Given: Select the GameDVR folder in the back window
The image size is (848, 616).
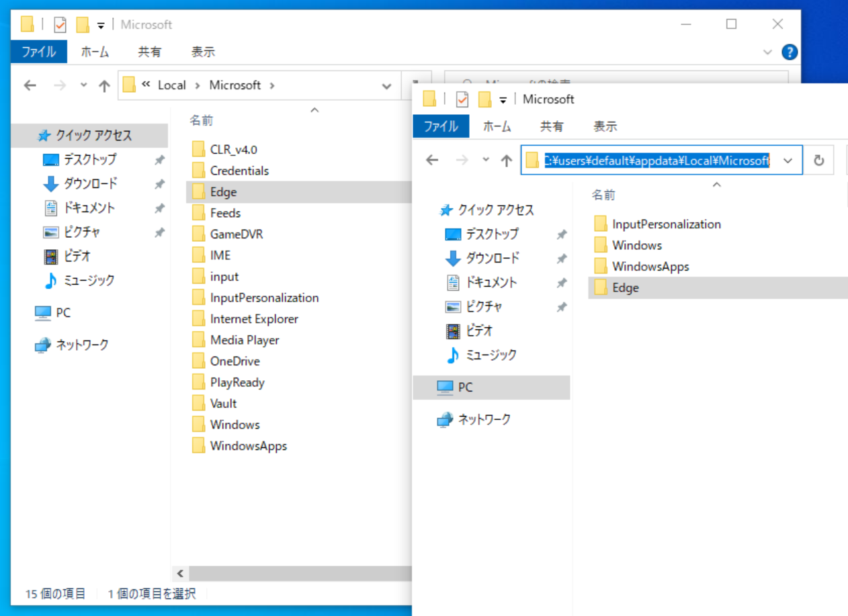Looking at the screenshot, I should (x=237, y=234).
